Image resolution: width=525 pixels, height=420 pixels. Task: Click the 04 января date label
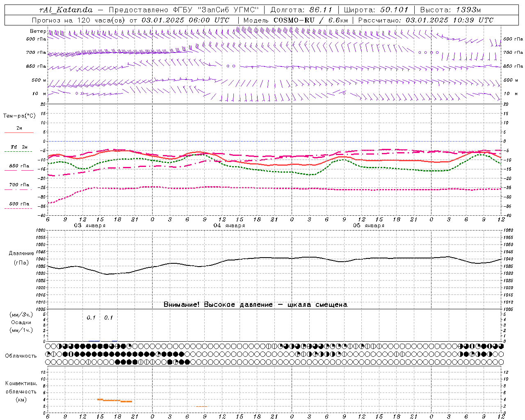(x=229, y=226)
